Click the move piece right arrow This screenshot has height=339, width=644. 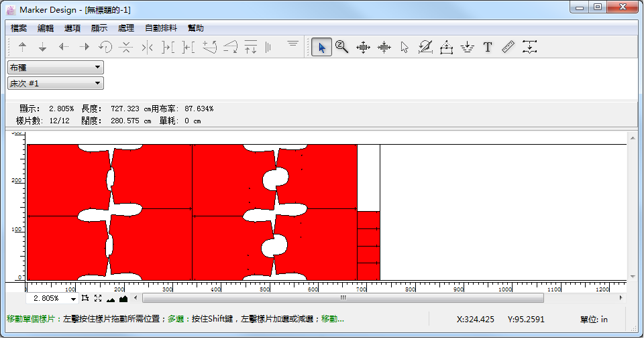click(x=85, y=48)
